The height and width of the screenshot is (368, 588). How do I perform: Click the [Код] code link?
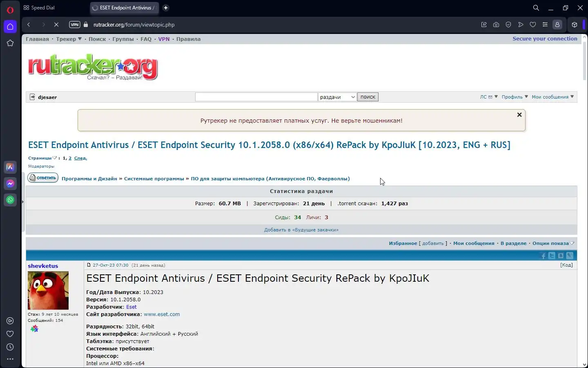coord(566,265)
